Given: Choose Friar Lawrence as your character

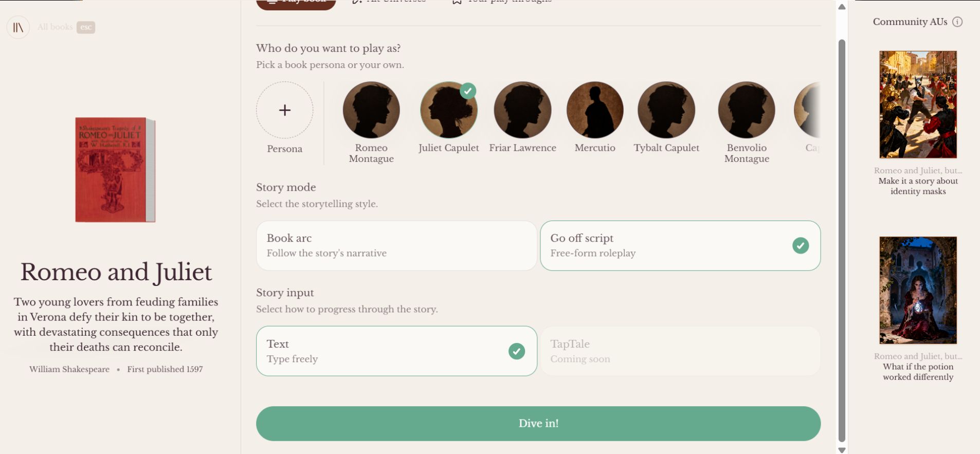Looking at the screenshot, I should [522, 110].
